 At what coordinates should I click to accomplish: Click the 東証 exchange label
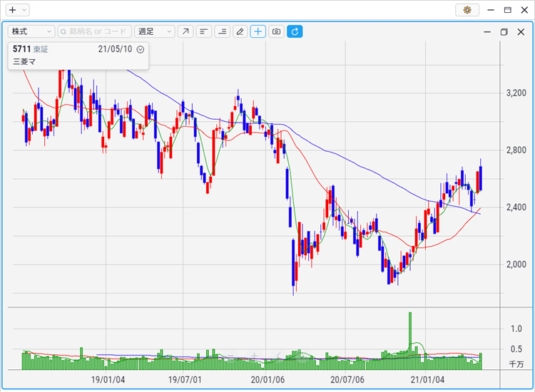coord(41,49)
